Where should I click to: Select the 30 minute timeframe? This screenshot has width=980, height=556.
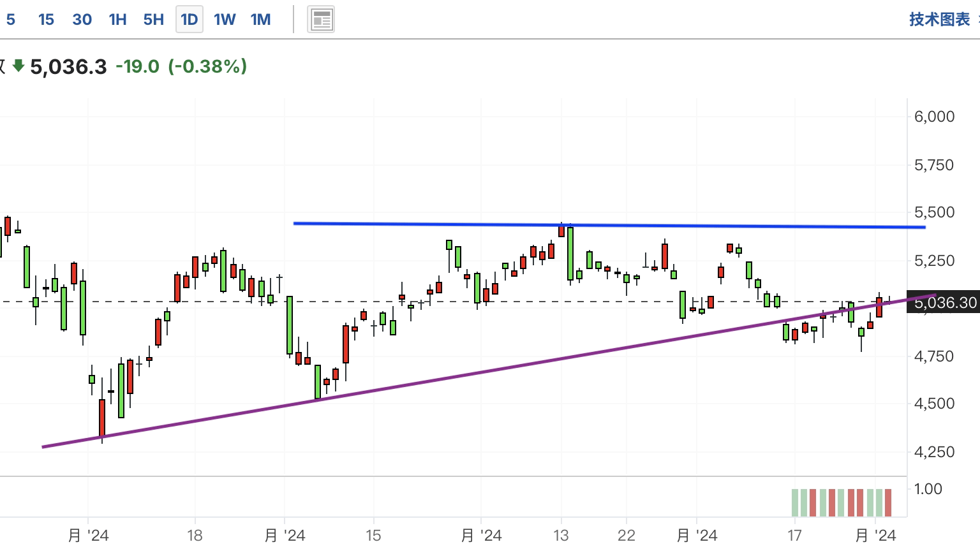click(x=82, y=20)
